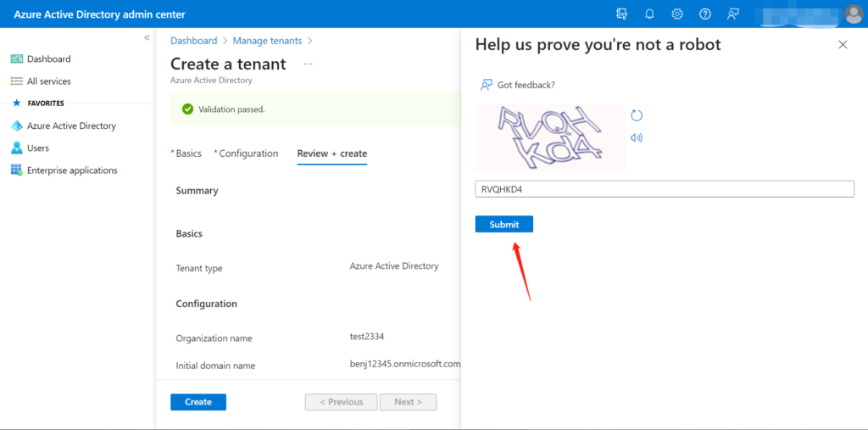Click the Dashboard chart icon in sidebar

point(17,59)
